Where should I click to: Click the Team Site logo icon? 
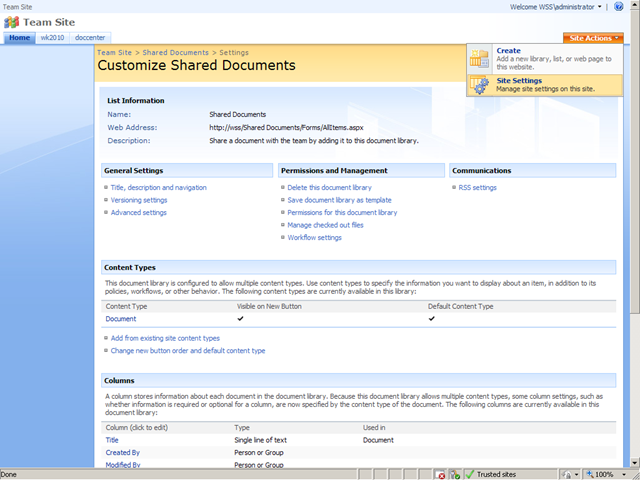pos(11,22)
